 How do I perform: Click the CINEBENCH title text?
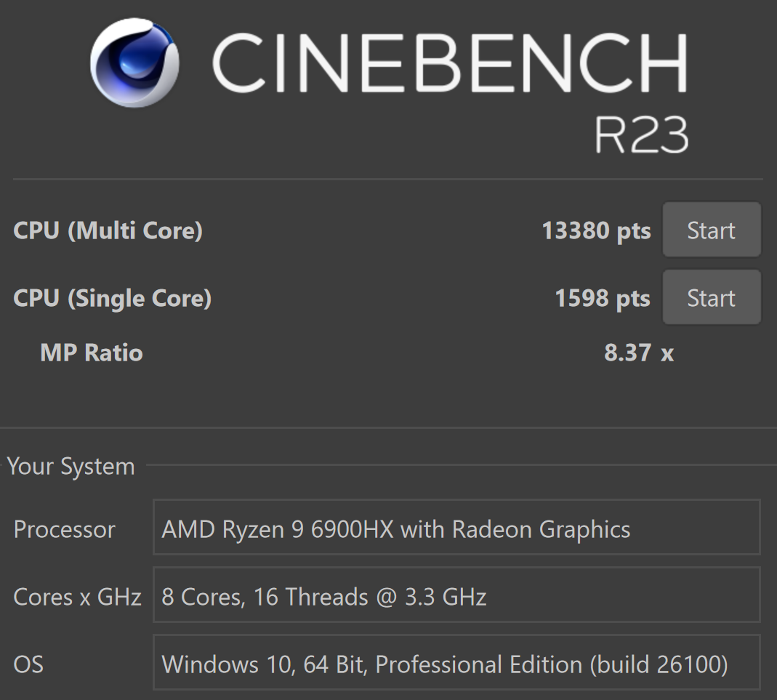coord(449,62)
